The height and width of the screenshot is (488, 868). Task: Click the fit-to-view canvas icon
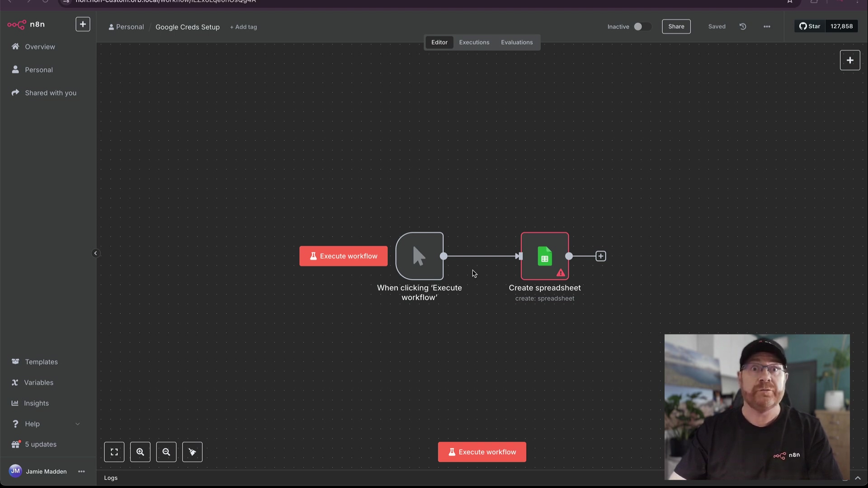[x=114, y=452]
